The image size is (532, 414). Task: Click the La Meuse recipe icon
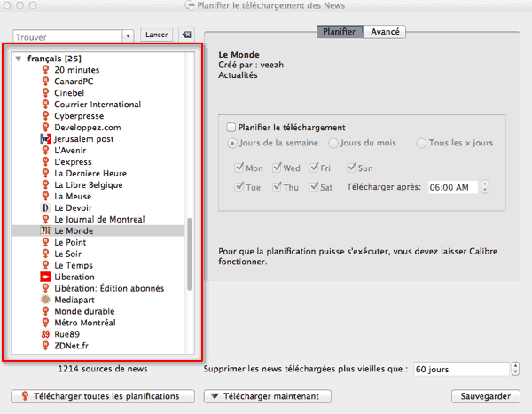[x=45, y=196]
